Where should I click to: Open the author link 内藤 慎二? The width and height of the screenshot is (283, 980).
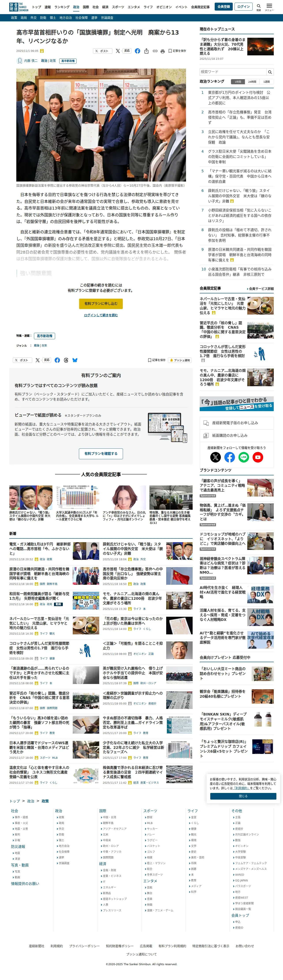point(31,61)
